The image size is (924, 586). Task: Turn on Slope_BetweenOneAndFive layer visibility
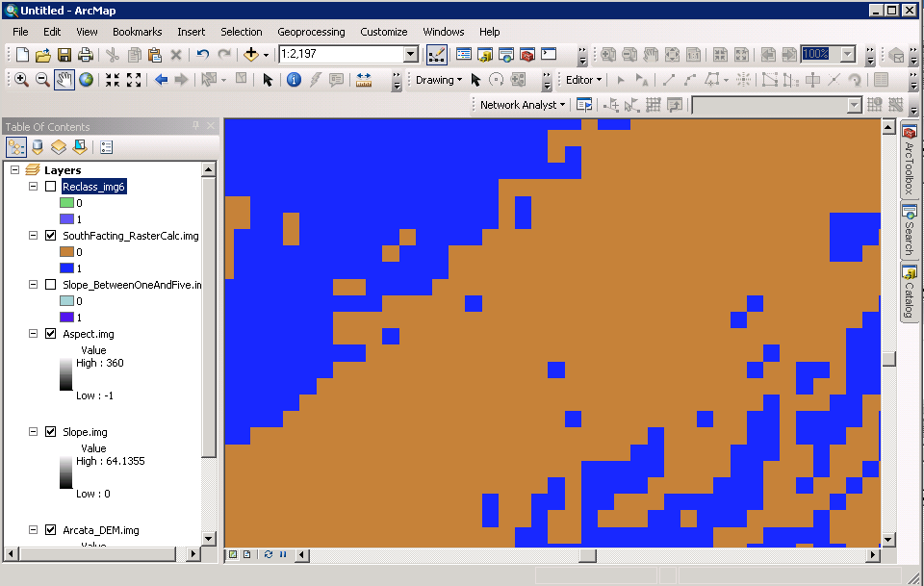tap(50, 285)
